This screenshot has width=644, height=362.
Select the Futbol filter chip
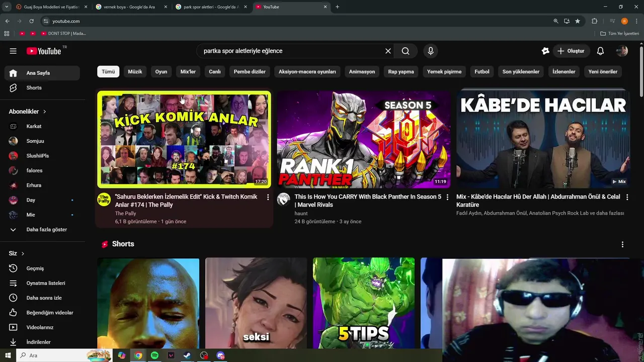[482, 71]
